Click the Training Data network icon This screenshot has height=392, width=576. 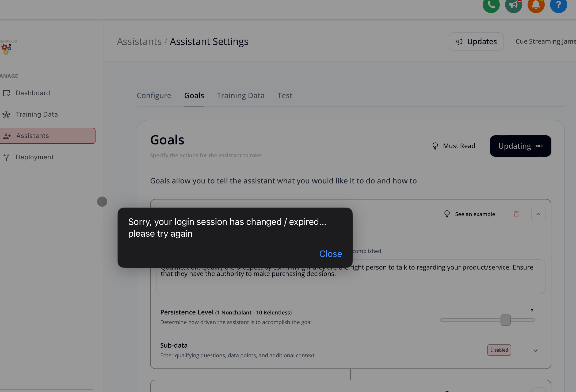tap(6, 114)
